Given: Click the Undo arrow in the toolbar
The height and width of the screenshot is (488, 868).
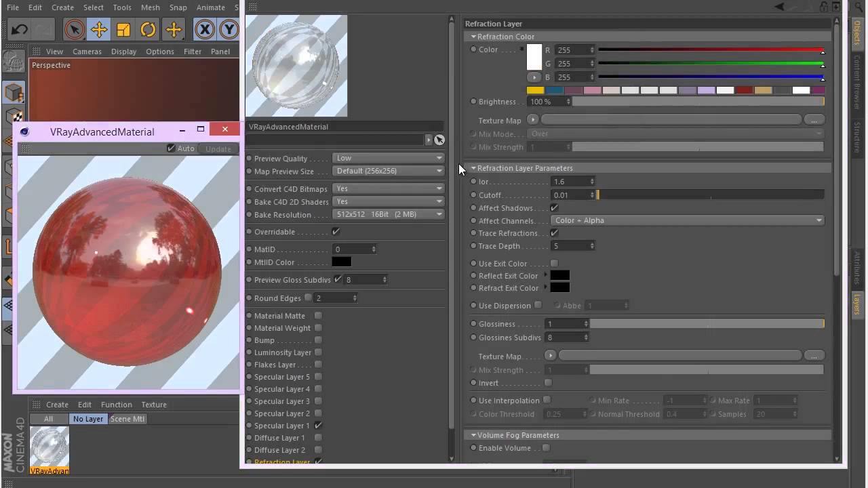Looking at the screenshot, I should (x=20, y=29).
